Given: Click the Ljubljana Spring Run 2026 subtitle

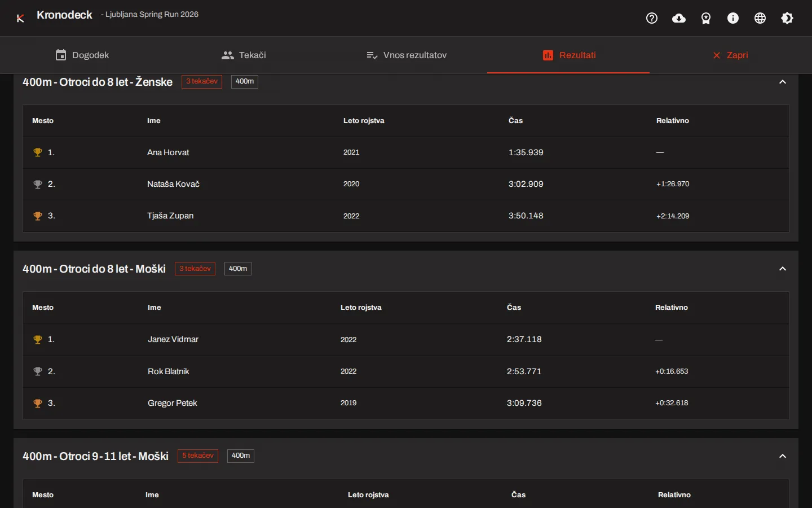Looking at the screenshot, I should point(152,15).
